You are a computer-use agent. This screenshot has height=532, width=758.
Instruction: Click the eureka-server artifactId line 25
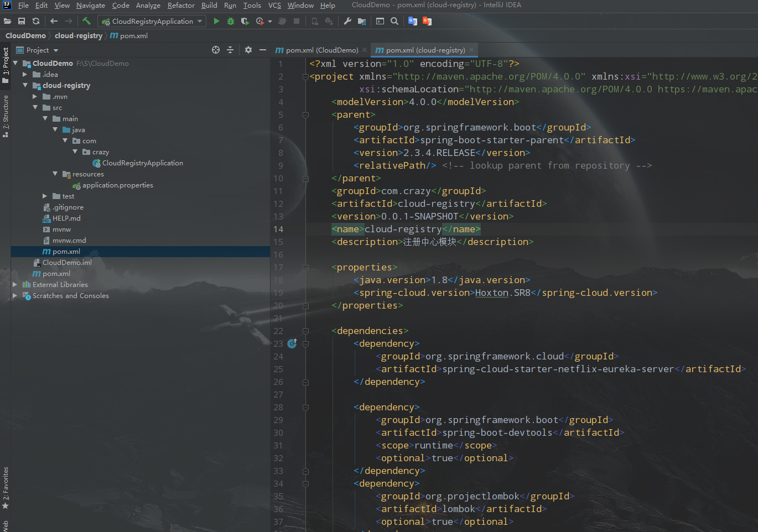click(x=560, y=369)
